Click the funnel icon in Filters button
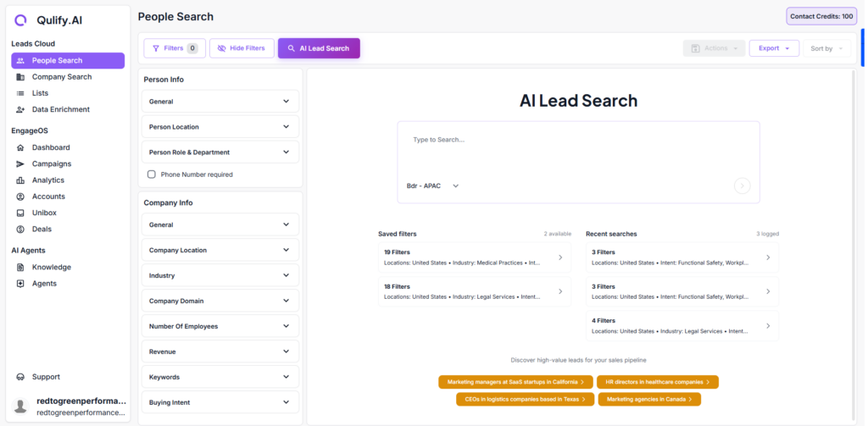This screenshot has height=426, width=868. click(156, 48)
